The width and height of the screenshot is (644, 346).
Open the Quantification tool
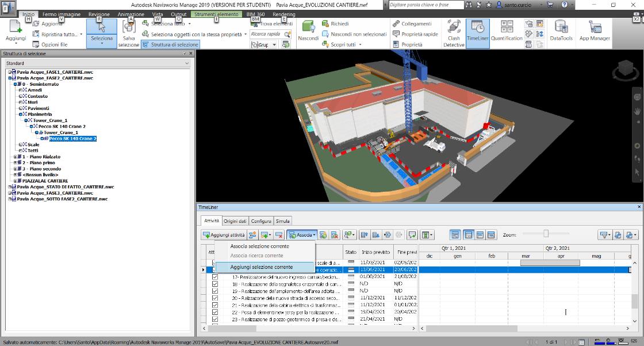[507, 32]
